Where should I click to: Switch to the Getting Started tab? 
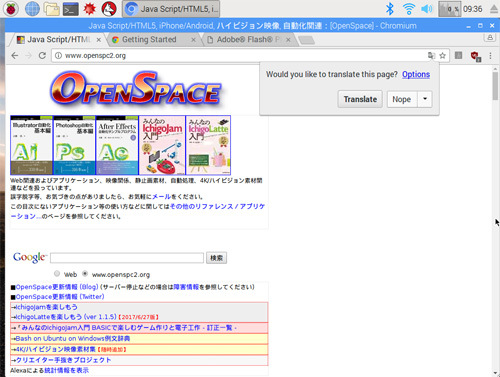[x=153, y=40]
